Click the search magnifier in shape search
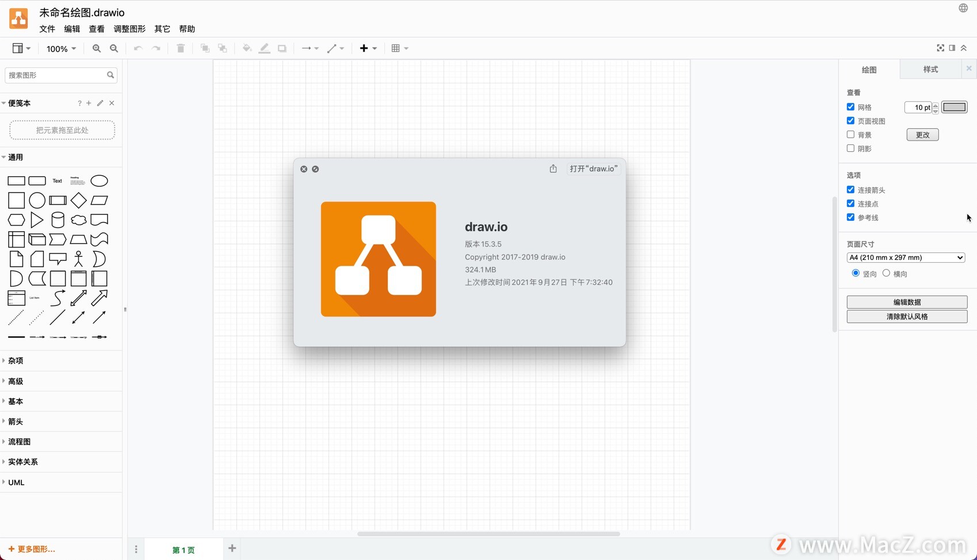The height and width of the screenshot is (560, 977). coord(110,75)
